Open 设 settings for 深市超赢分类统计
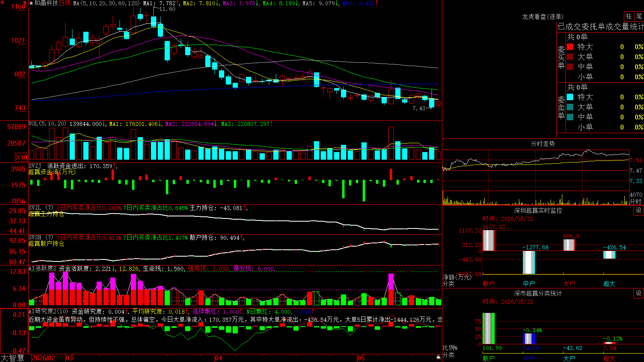 pyautogui.click(x=639, y=293)
